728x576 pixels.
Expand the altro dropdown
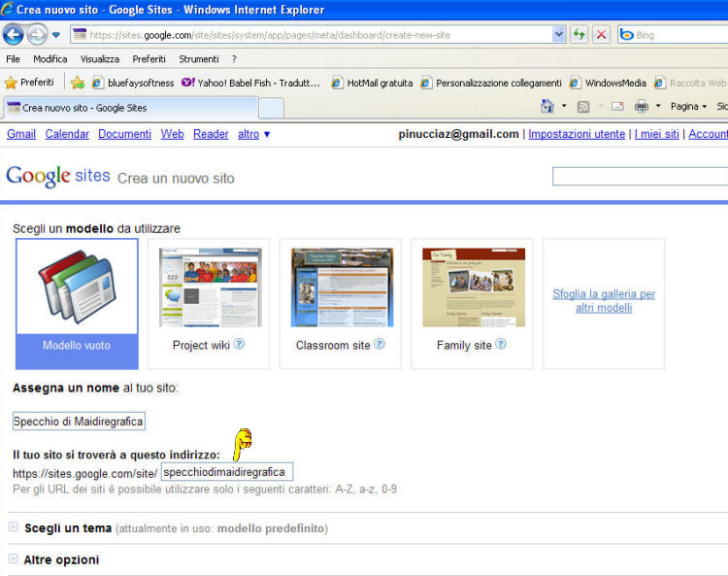coord(253,134)
